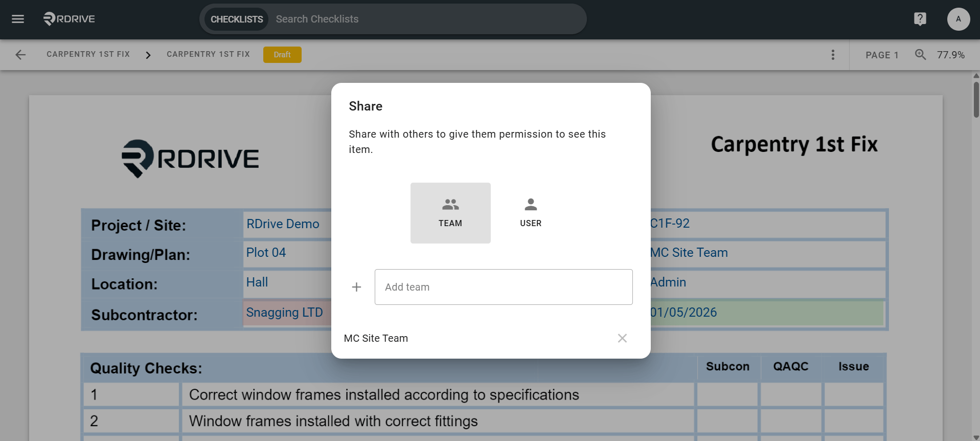
Task: Click the 77.9% zoom level
Action: click(x=950, y=55)
